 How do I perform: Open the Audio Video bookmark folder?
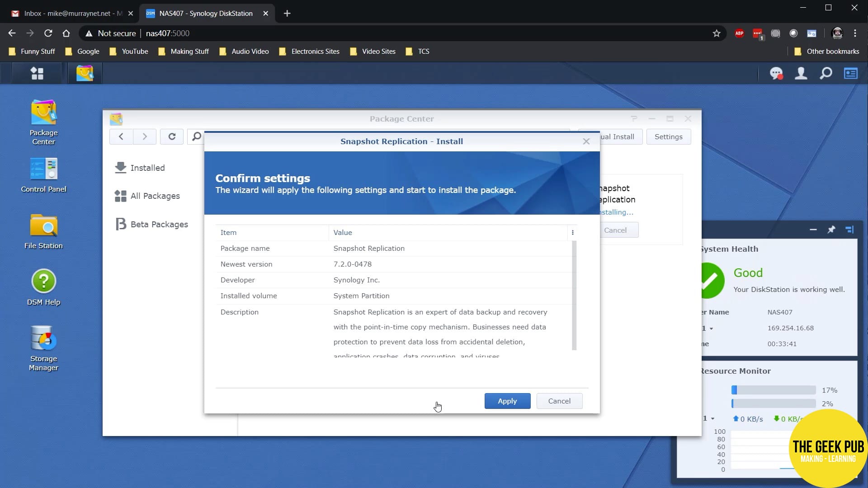(x=244, y=52)
